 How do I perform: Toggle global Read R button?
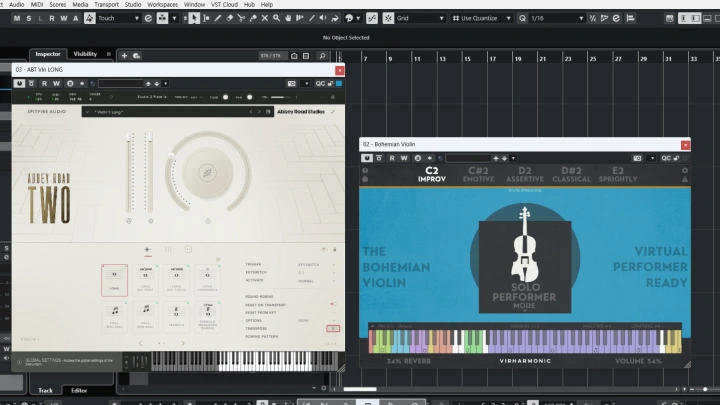click(51, 18)
